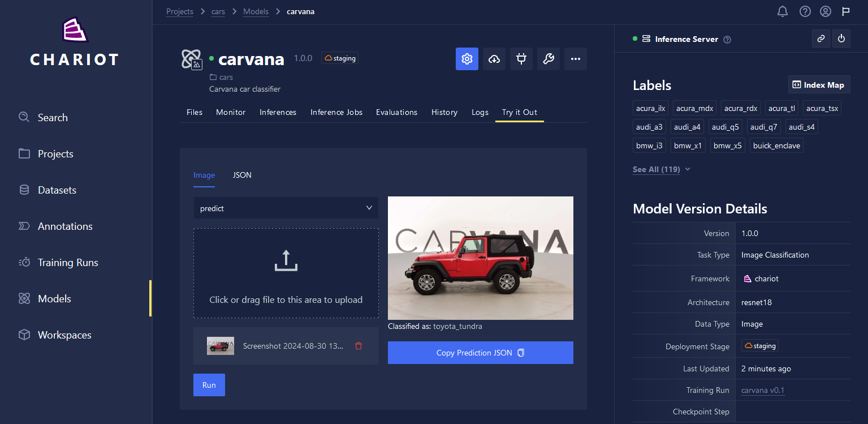Switch to the Files tab
Image resolution: width=868 pixels, height=424 pixels.
point(195,112)
